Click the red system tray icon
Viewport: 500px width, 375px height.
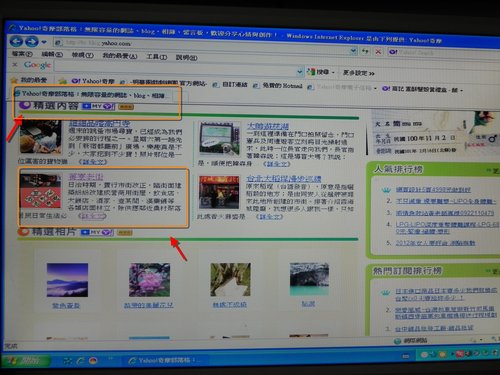pos(460,354)
